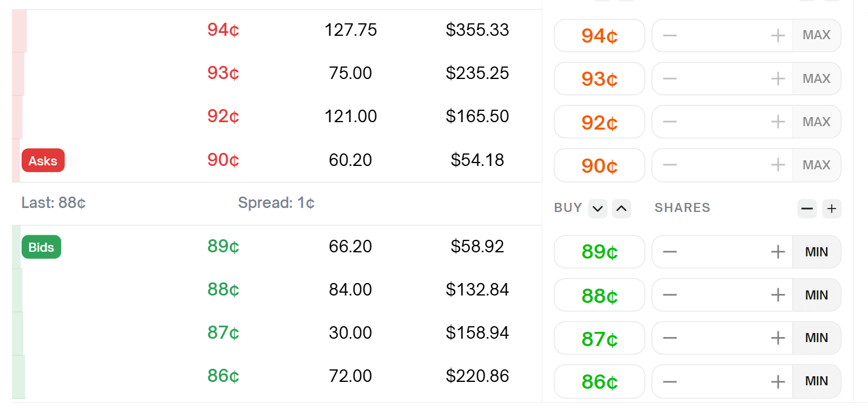Select the 90¢ sell price field
The width and height of the screenshot is (868, 412).
coord(600,165)
